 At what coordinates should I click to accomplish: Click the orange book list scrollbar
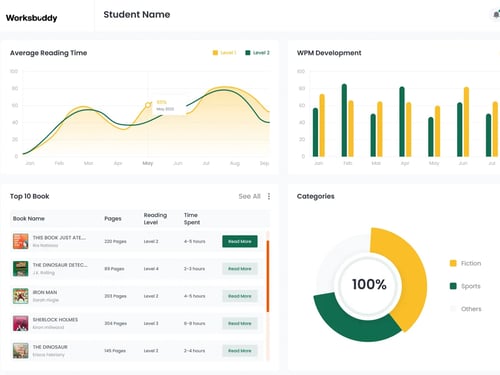point(268,276)
